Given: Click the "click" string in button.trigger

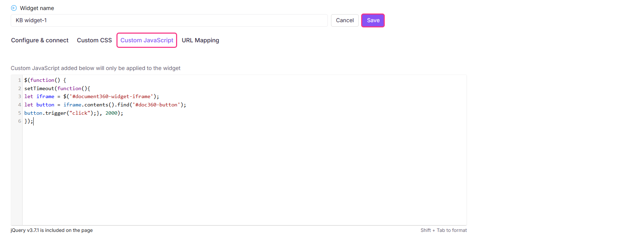Looking at the screenshot, I should click(80, 113).
